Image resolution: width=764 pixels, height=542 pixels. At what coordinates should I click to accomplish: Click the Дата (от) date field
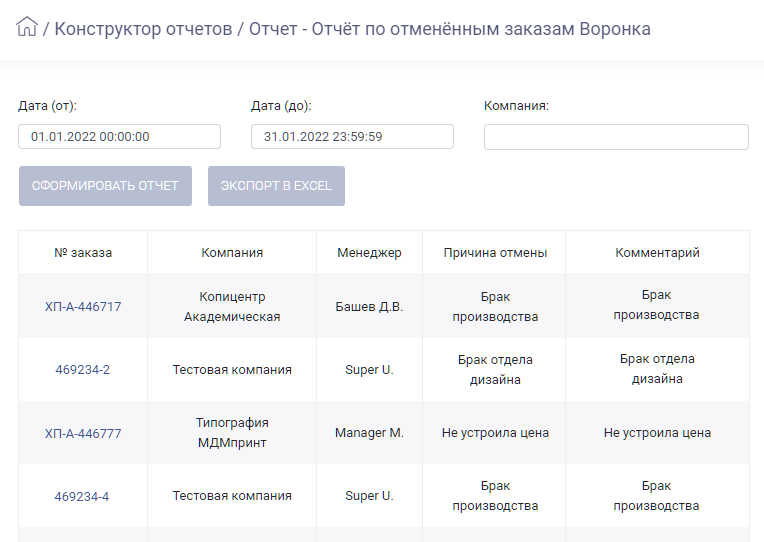[x=119, y=136]
